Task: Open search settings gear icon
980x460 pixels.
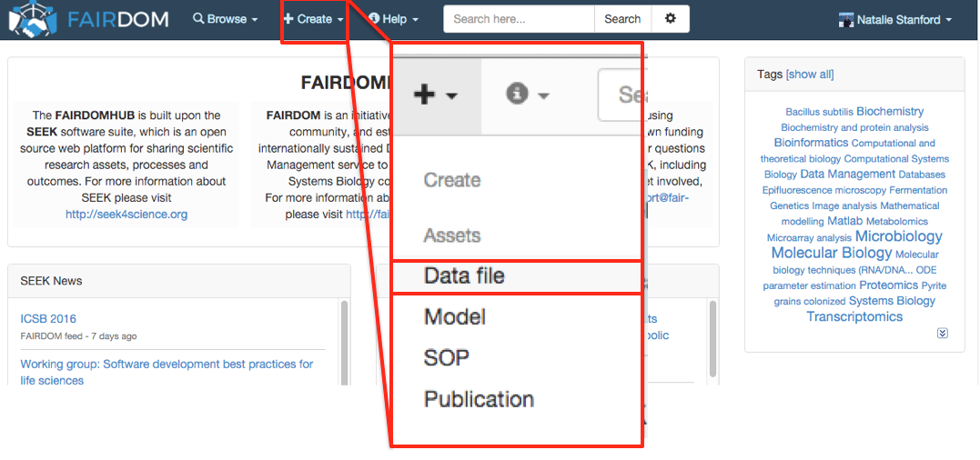Action: click(671, 19)
